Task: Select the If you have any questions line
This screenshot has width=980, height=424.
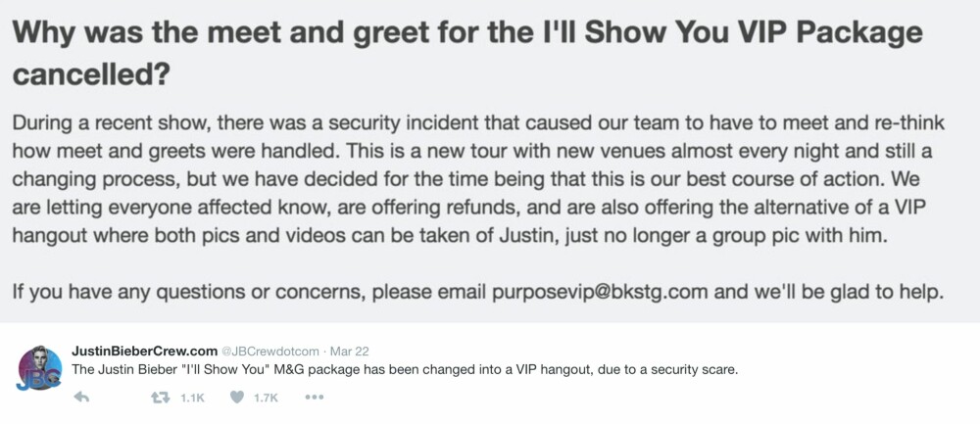Action: click(x=477, y=292)
